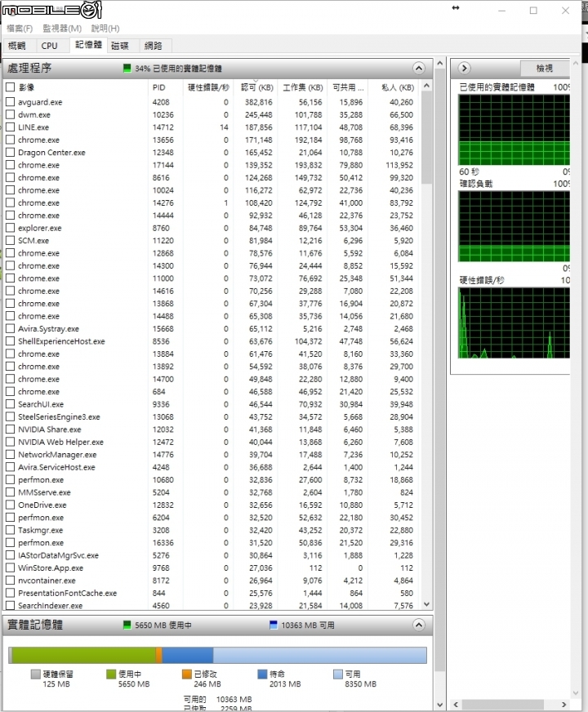Sort by 可共用 column header
588x712 pixels.
coord(348,87)
